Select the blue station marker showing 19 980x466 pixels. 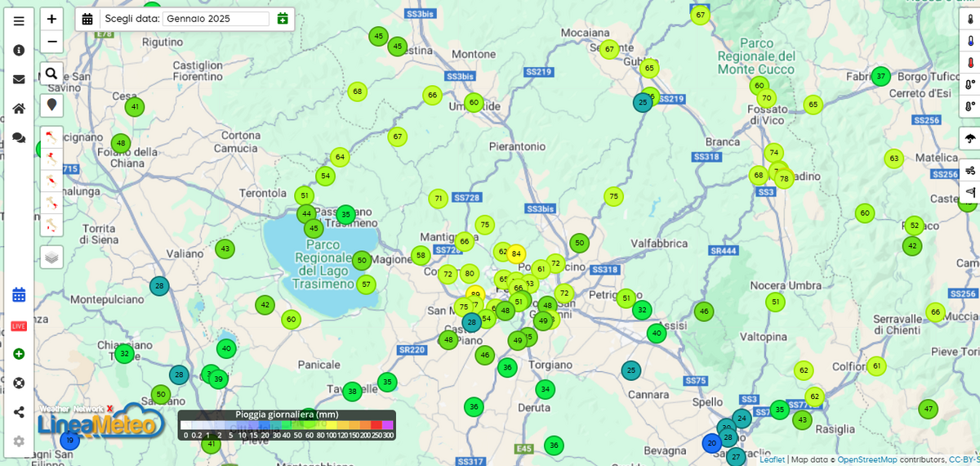(x=70, y=441)
